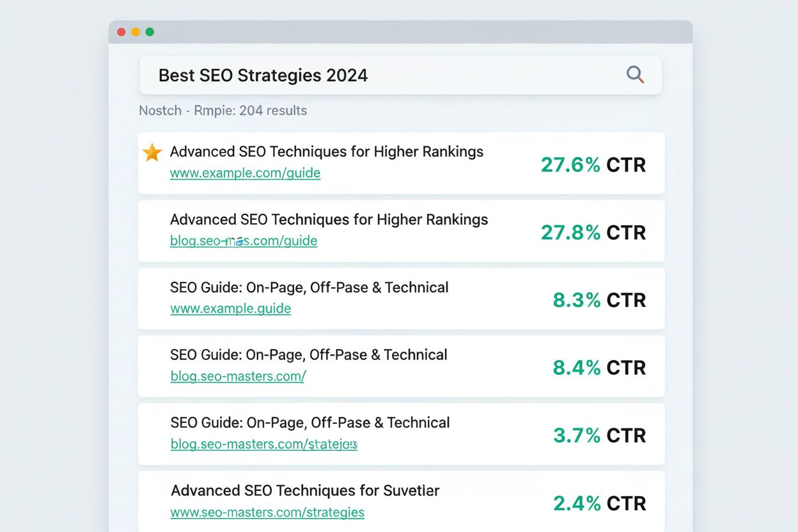Image resolution: width=798 pixels, height=532 pixels.
Task: Open the blog.seo-masters.com/ link
Action: [238, 376]
